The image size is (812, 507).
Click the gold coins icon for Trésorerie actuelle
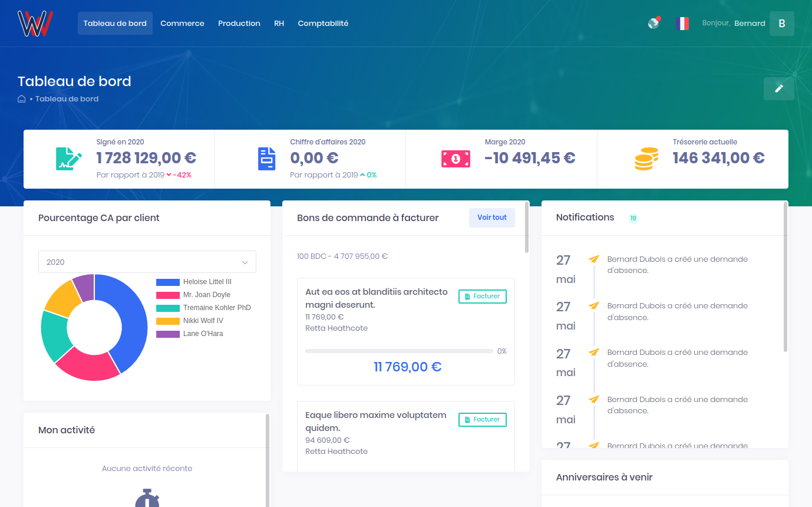pos(646,159)
